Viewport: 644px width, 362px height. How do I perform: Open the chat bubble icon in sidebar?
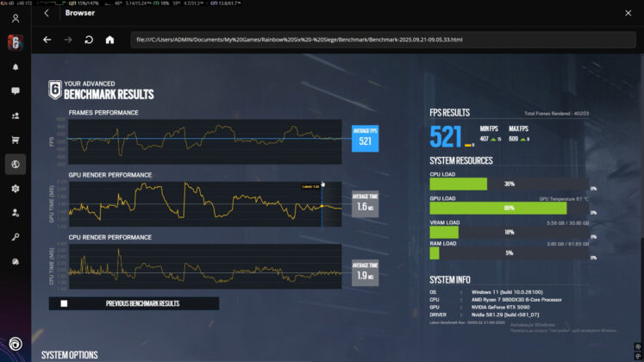[16, 91]
